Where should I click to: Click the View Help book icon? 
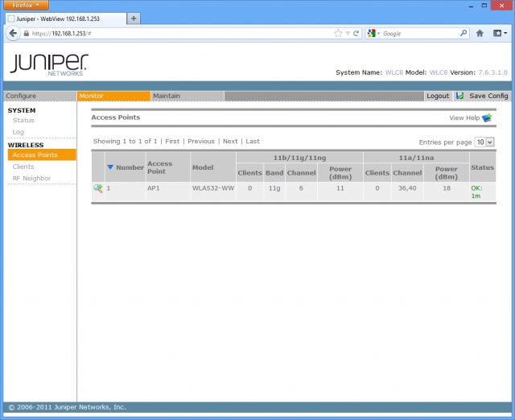[x=487, y=117]
